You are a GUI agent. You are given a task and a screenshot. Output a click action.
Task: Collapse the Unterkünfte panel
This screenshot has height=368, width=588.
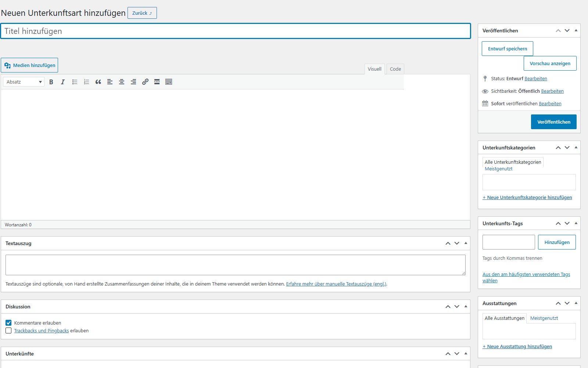pos(466,354)
